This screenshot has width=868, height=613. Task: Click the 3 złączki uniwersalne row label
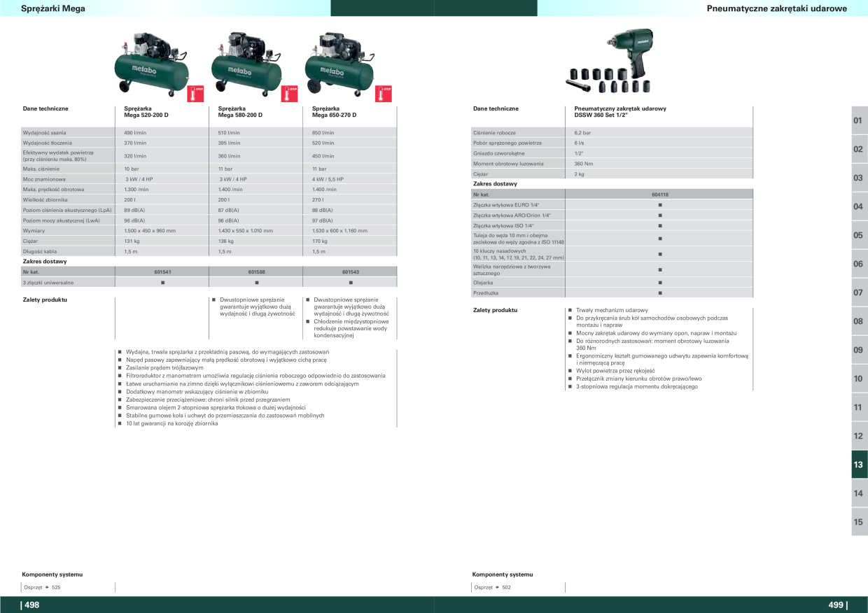48,283
